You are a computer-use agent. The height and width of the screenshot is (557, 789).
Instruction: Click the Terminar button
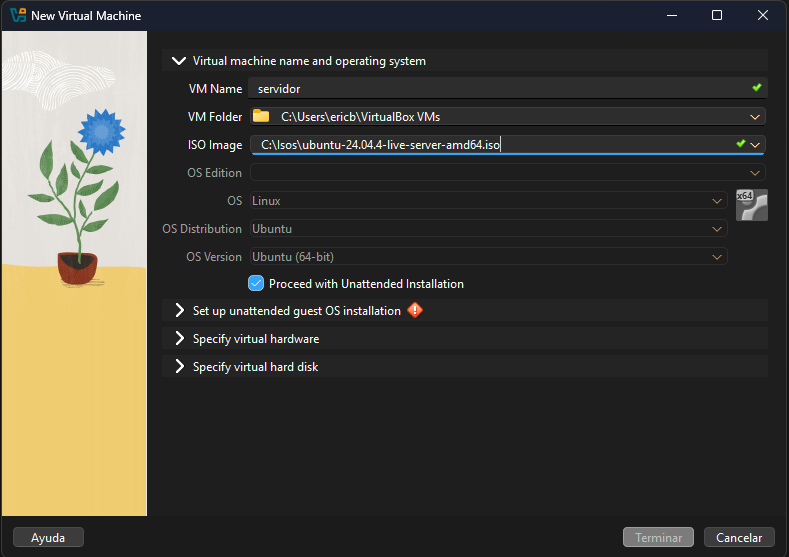tap(658, 537)
